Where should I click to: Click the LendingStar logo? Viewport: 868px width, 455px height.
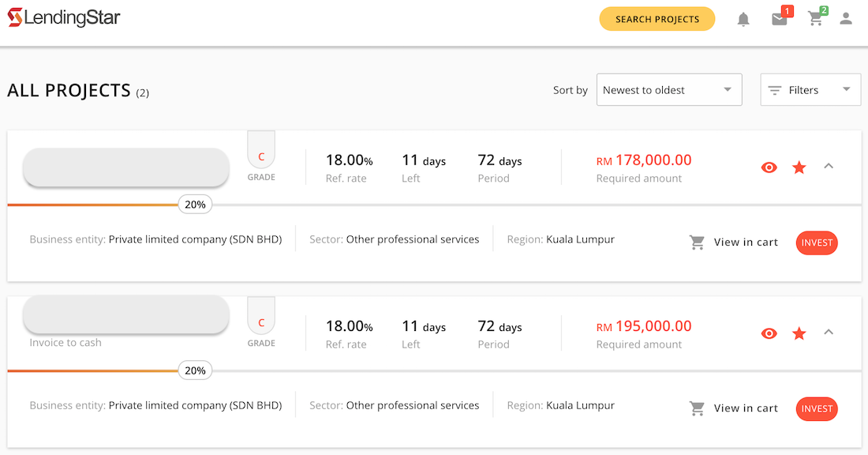click(x=64, y=18)
